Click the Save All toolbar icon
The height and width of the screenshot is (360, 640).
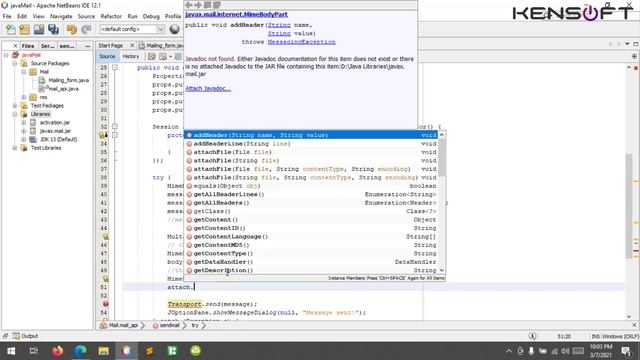53,29
